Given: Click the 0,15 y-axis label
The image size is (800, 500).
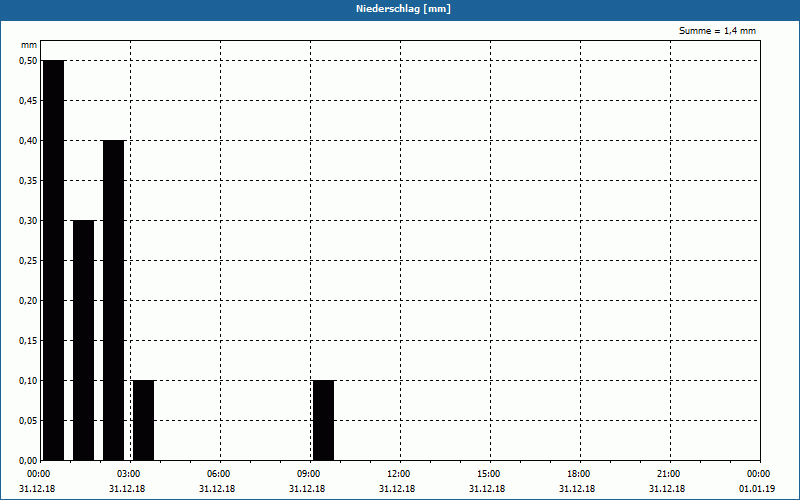Looking at the screenshot, I should click(28, 341).
